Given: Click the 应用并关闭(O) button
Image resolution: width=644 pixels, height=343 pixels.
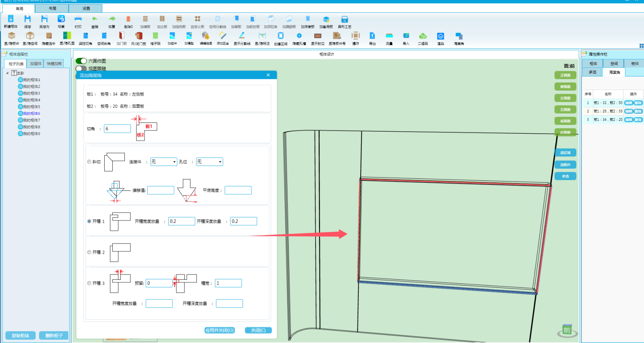Looking at the screenshot, I should (x=220, y=330).
